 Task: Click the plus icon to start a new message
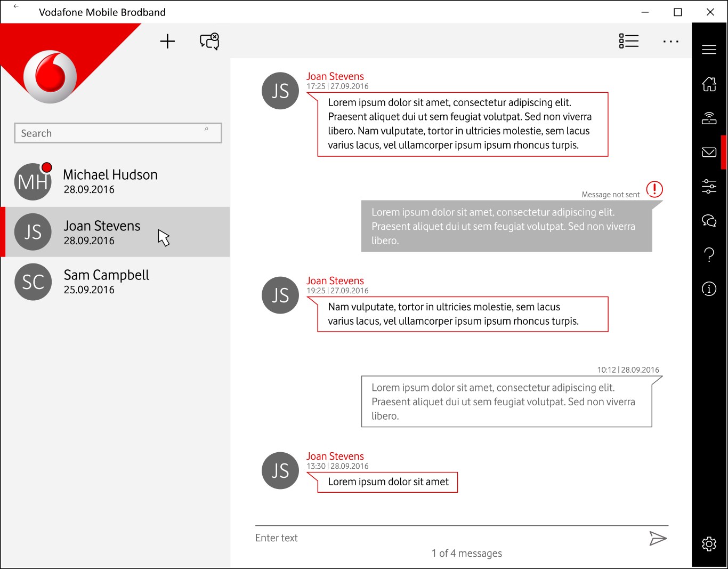[x=167, y=41]
